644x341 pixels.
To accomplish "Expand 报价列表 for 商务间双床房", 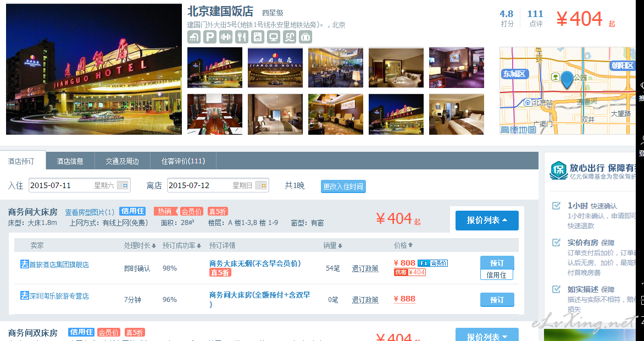I will [x=487, y=335].
